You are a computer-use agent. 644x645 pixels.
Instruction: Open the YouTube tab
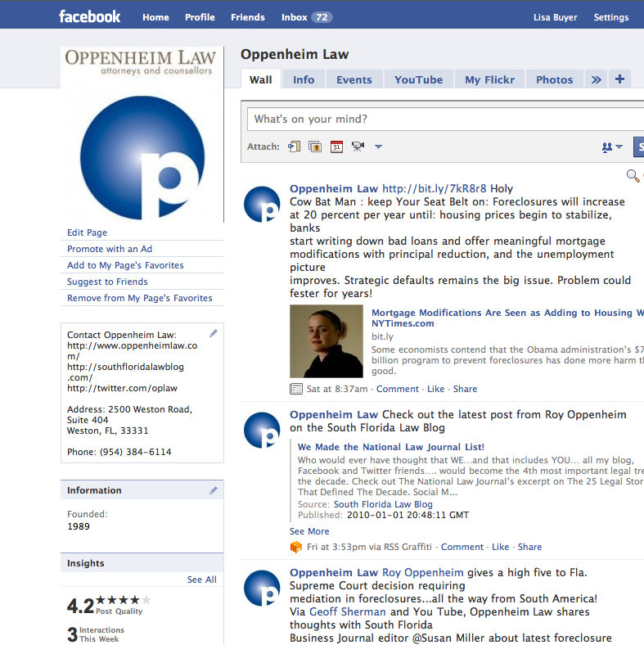point(419,79)
